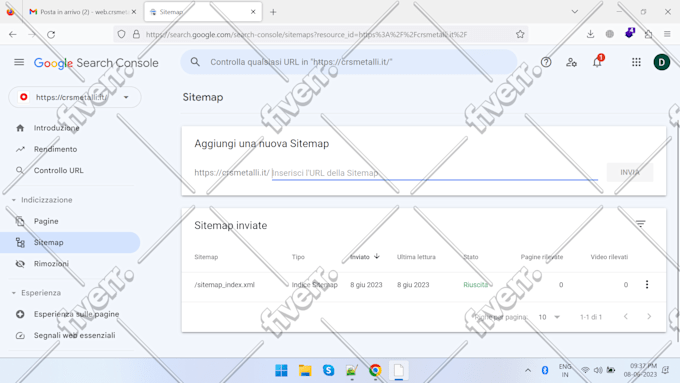Open account avatar D
Viewport: 680px width, 383px height.
(662, 62)
